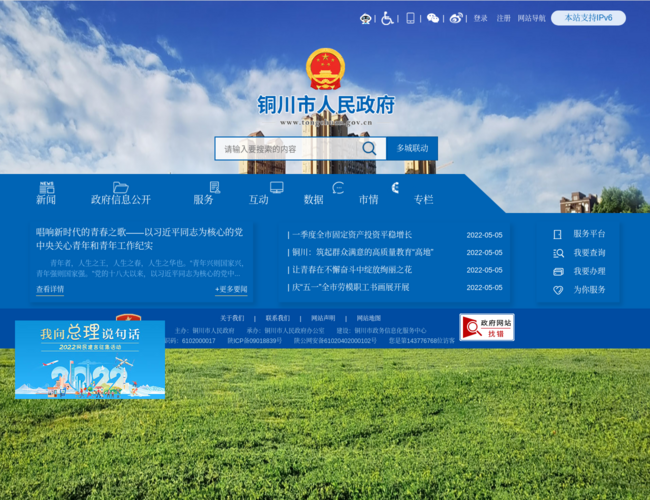Open the 新闻 navigation tab
Image resolution: width=650 pixels, height=500 pixels.
[46, 200]
